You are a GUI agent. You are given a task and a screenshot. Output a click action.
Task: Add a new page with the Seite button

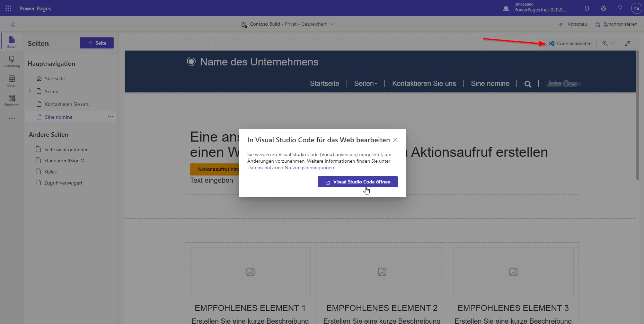(97, 43)
